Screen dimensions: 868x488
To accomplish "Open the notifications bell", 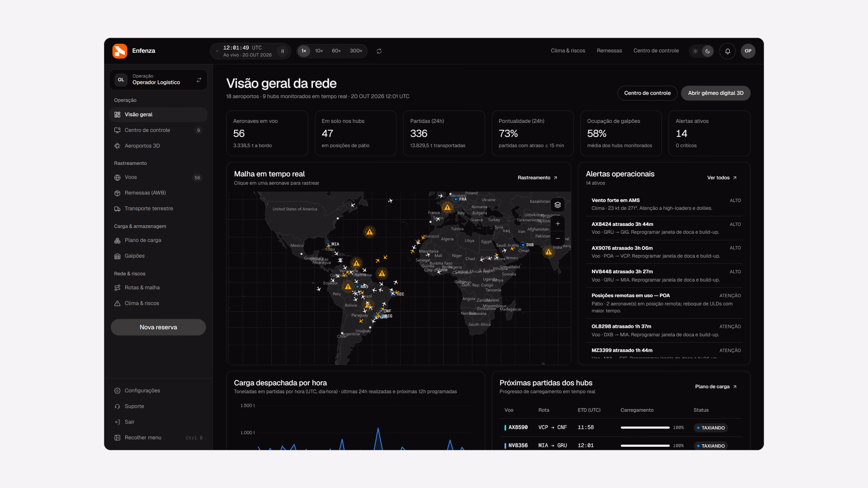I will pyautogui.click(x=728, y=51).
